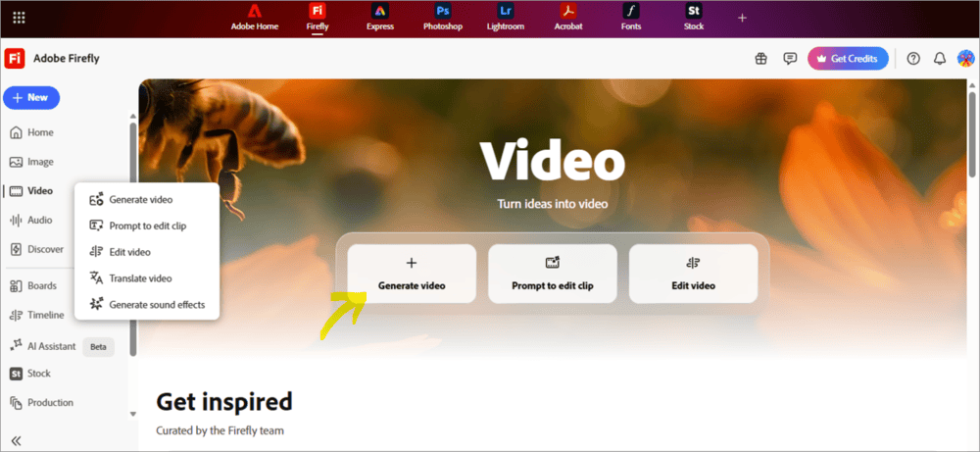The image size is (980, 452).
Task: Click Curated by the Firefly team text
Action: [220, 430]
